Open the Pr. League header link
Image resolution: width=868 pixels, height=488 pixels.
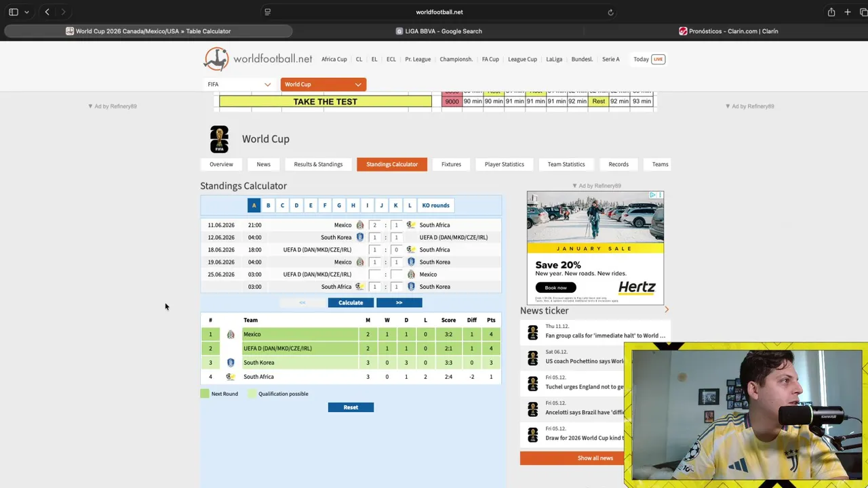pyautogui.click(x=418, y=59)
